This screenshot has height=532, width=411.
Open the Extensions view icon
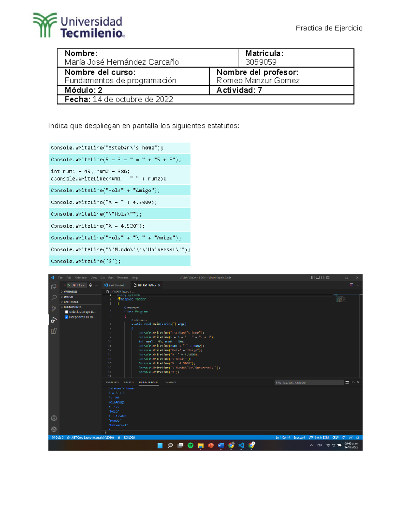pyautogui.click(x=54, y=331)
